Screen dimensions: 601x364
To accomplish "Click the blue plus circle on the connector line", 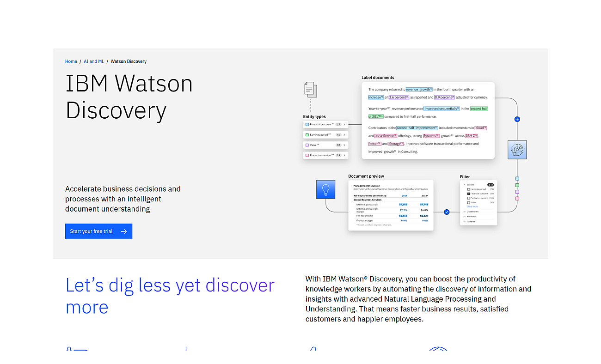I will pyautogui.click(x=517, y=119).
